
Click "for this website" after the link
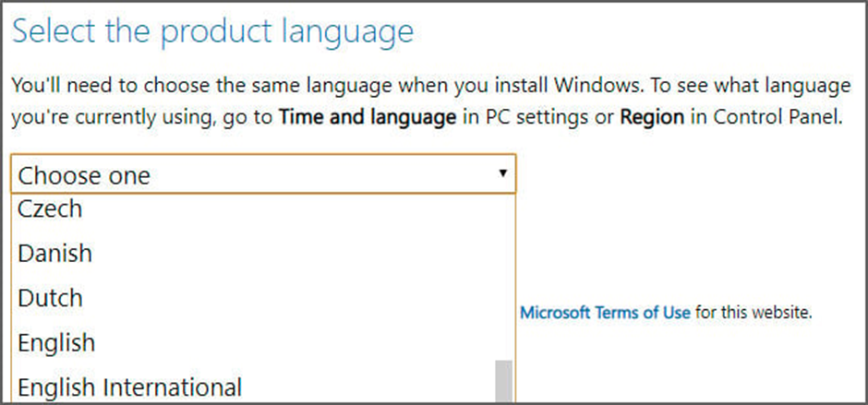coord(753,312)
